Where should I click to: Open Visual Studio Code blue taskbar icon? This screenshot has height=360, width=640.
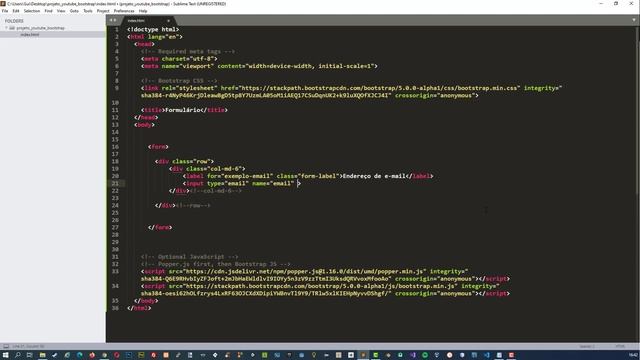tap(487, 355)
